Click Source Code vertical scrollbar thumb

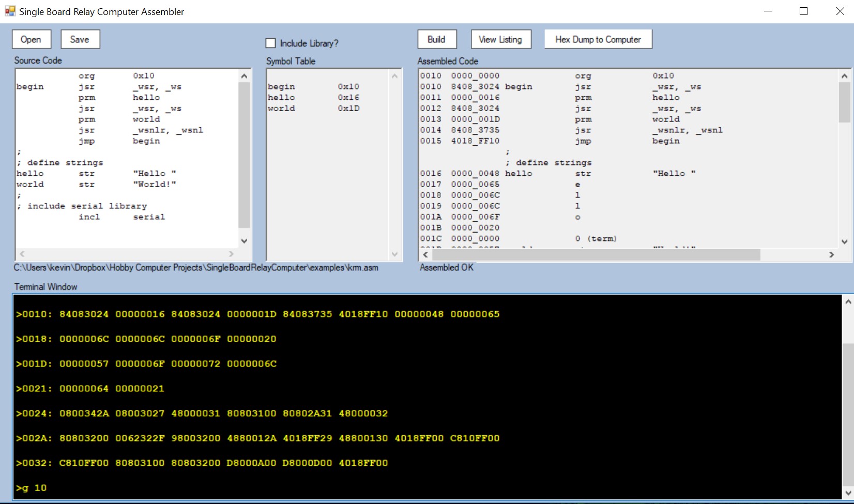tap(244, 155)
